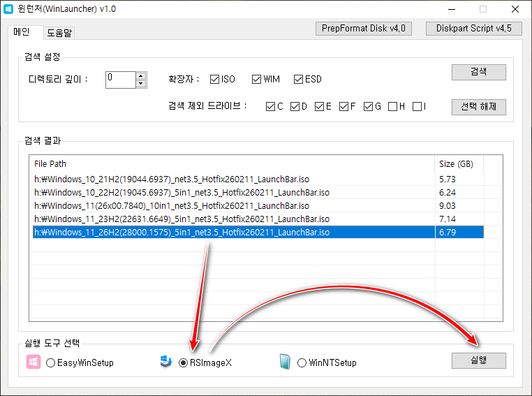The image size is (532, 396).
Task: Select the EasyWinSetup radio button
Action: (x=50, y=362)
